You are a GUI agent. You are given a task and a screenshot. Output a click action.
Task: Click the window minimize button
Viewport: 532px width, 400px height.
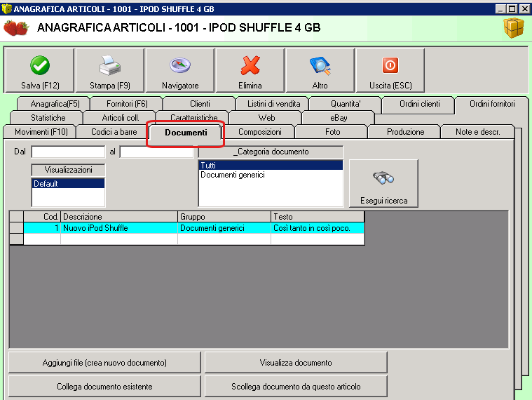(x=501, y=9)
